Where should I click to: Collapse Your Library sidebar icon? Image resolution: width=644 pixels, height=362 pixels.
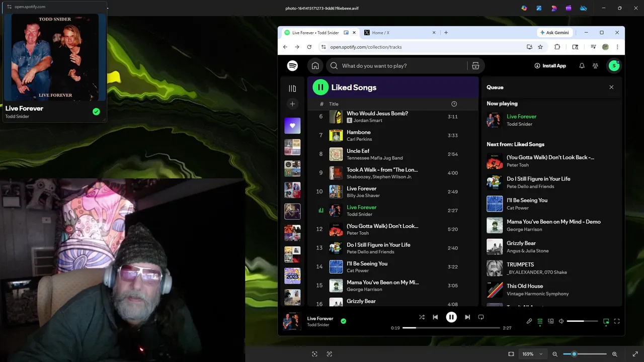pos(292,88)
